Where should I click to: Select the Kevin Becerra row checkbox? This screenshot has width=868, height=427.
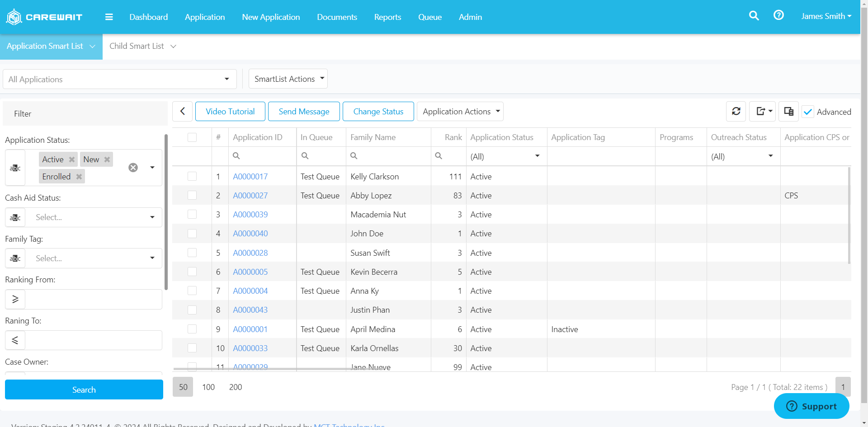point(192,272)
